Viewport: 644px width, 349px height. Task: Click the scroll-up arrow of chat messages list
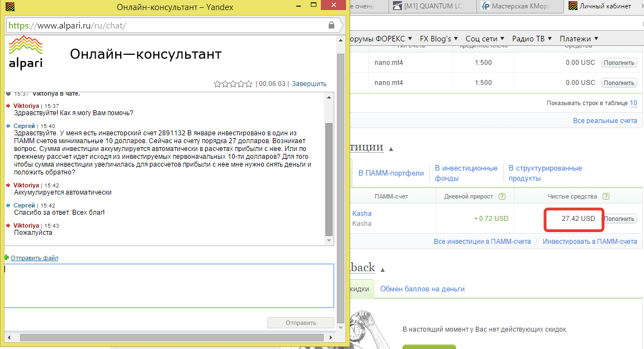click(x=329, y=97)
